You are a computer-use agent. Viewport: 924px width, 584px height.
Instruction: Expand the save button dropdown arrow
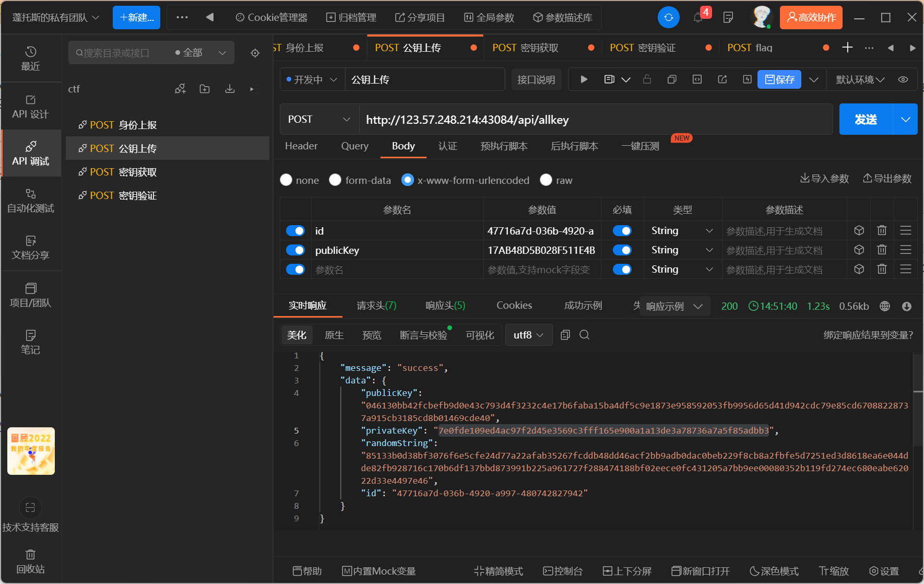(x=814, y=79)
